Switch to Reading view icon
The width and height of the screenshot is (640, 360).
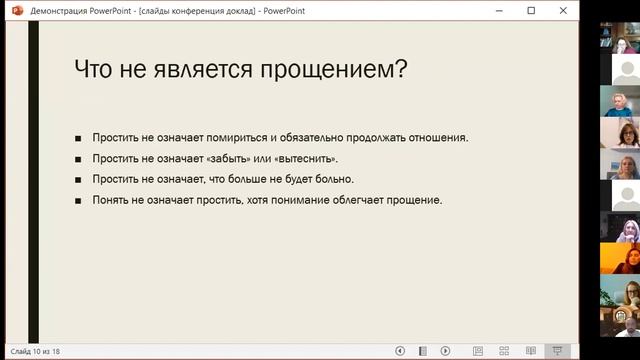pos(531,351)
